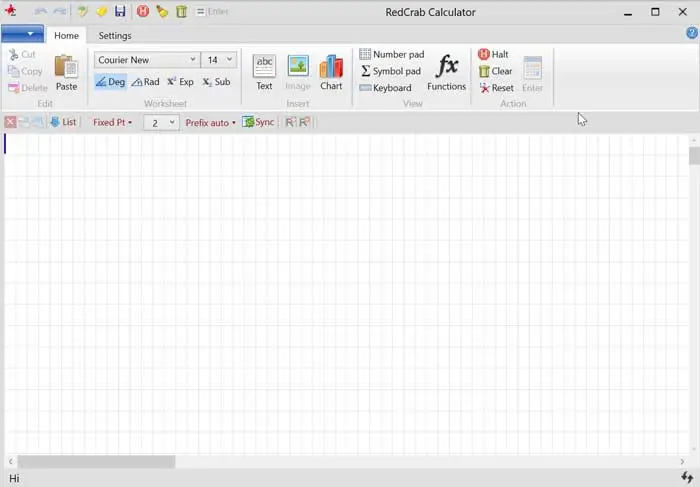Click the Halt action button
700x487 pixels.
[493, 54]
